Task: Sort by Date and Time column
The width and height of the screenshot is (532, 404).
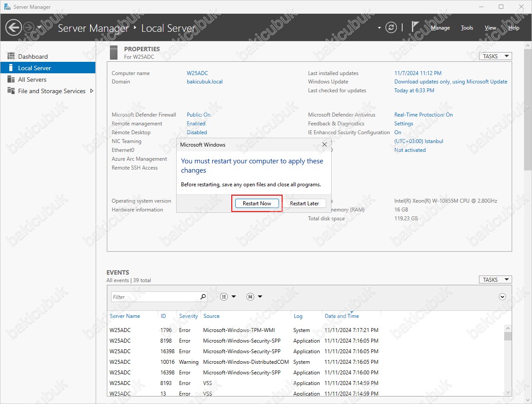Action: (342, 316)
